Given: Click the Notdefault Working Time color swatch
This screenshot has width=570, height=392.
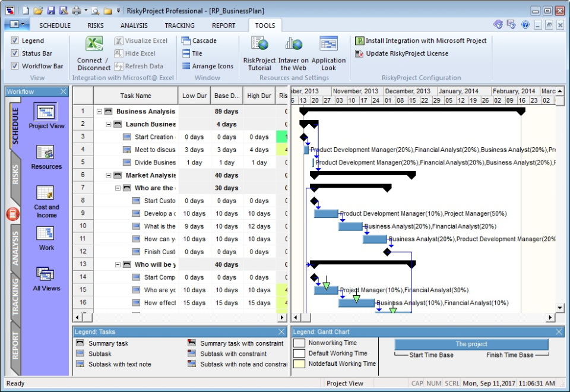Looking at the screenshot, I should 299,364.
